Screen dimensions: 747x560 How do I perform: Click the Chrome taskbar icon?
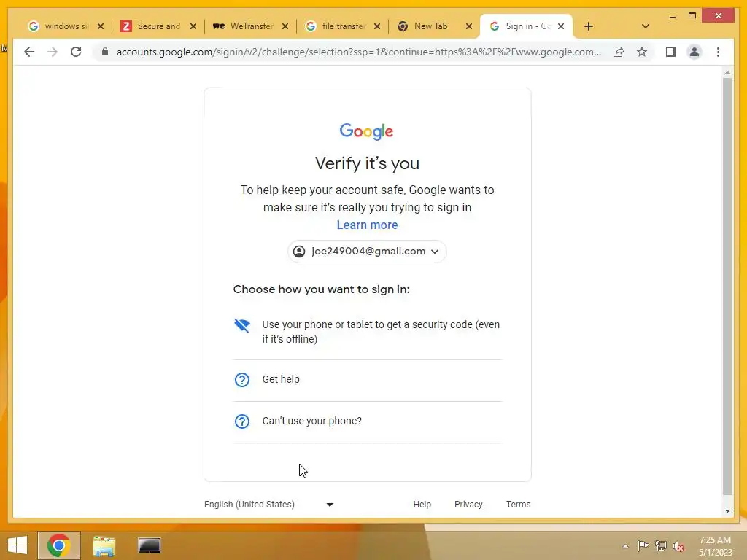(59, 545)
